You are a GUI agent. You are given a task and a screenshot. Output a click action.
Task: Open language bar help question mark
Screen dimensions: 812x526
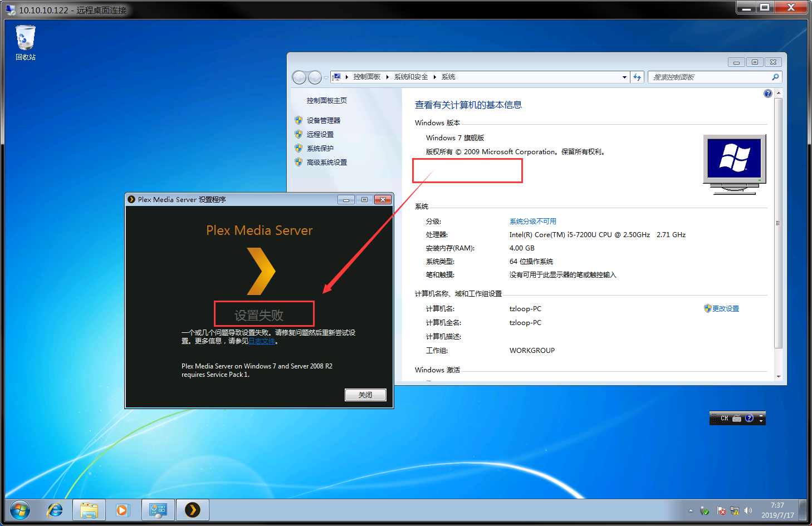[x=749, y=418]
